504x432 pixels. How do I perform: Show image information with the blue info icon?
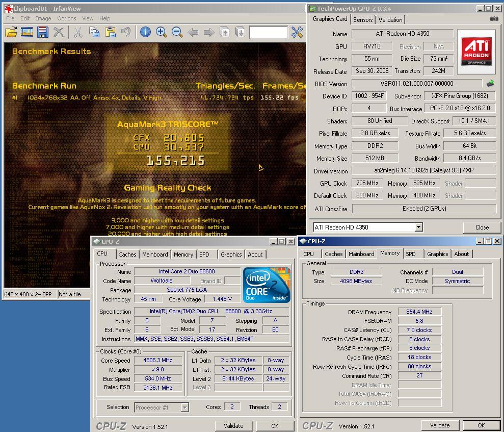tap(145, 32)
